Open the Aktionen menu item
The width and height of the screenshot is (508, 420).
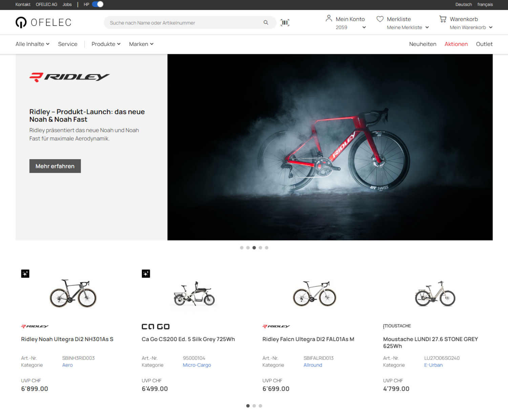[456, 44]
